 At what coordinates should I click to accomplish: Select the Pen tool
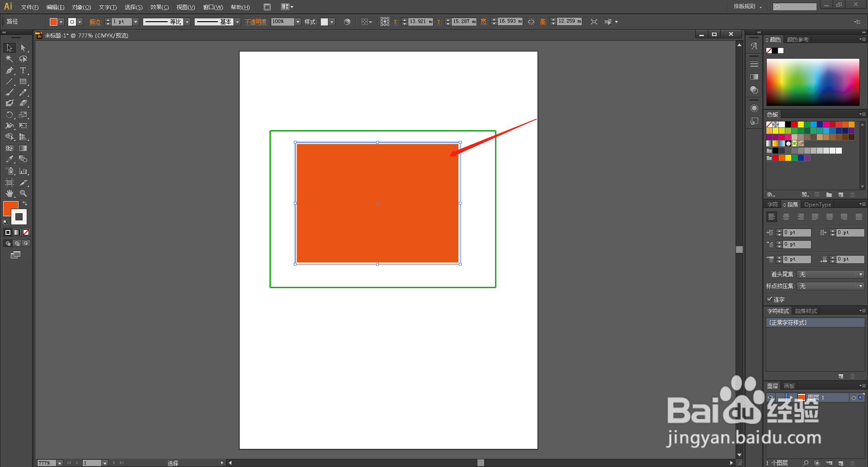(9, 70)
